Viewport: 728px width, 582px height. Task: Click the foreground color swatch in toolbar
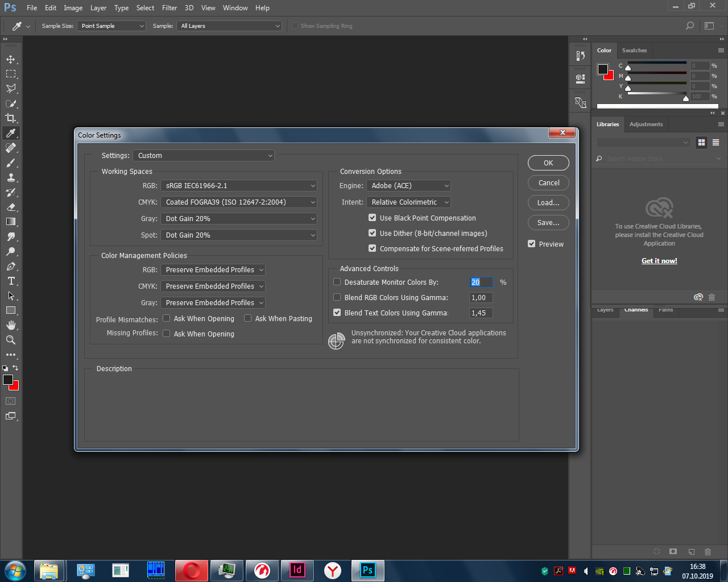pyautogui.click(x=8, y=380)
